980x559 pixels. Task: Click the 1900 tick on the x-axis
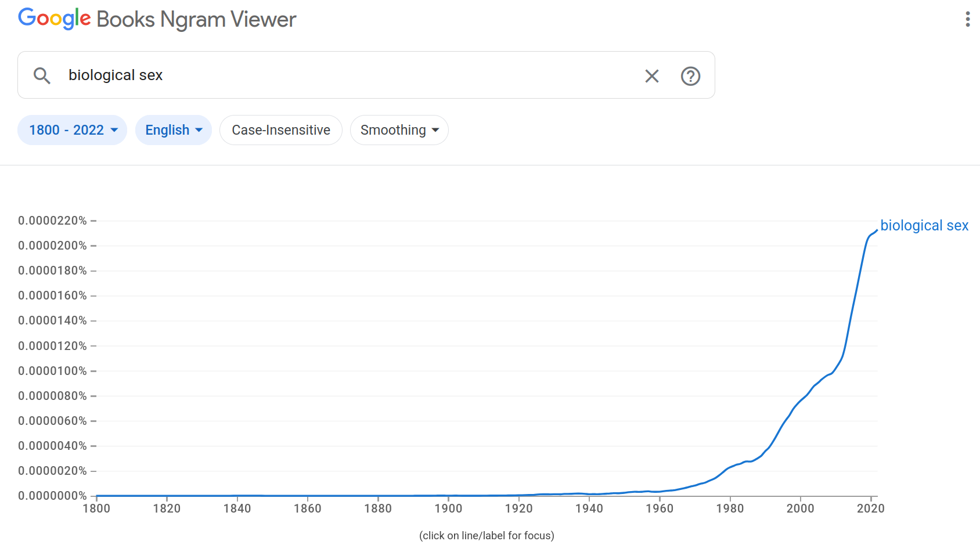(448, 508)
